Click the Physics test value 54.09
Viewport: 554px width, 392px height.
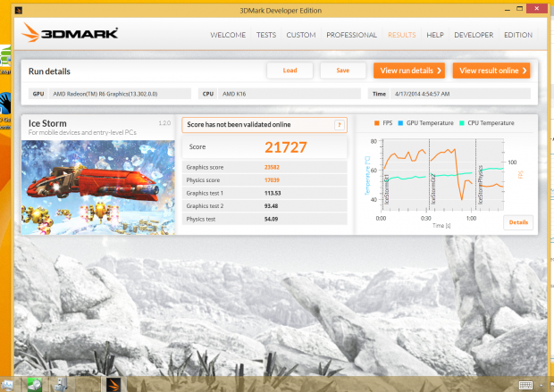271,219
